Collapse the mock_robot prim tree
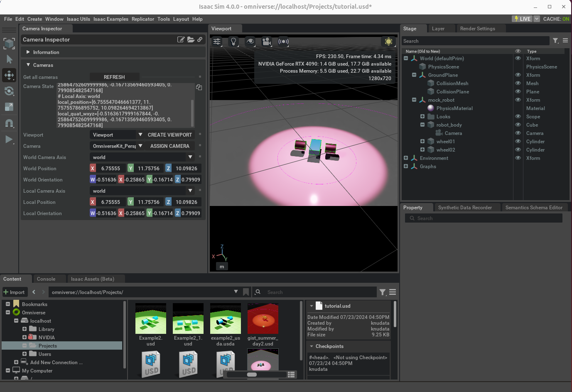 [414, 100]
